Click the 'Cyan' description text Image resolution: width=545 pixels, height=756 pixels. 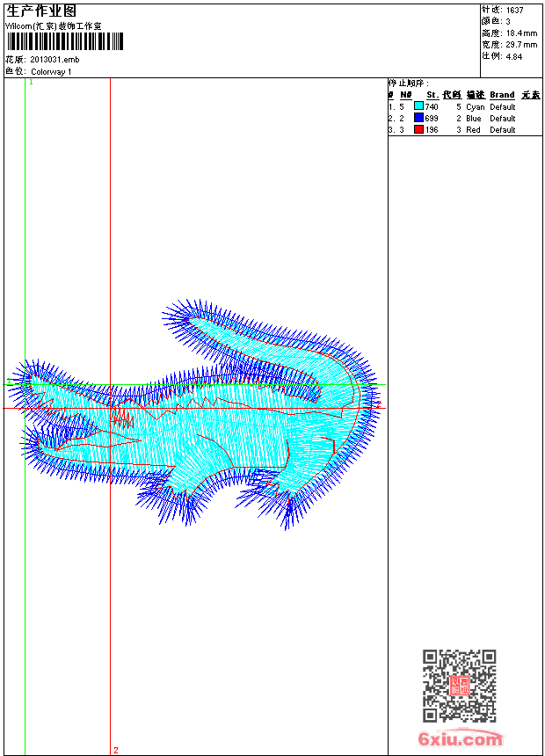tap(475, 107)
